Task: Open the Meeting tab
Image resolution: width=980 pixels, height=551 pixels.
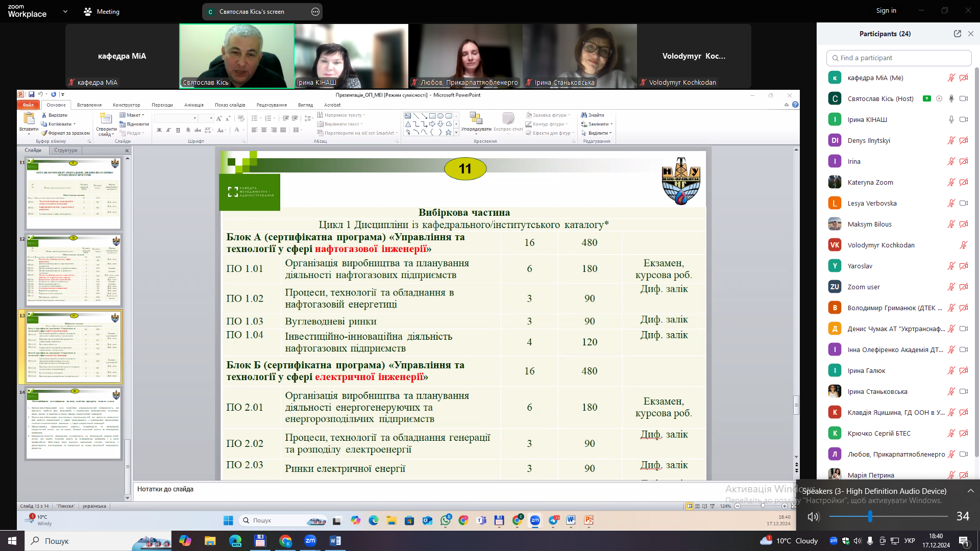Action: pyautogui.click(x=102, y=11)
